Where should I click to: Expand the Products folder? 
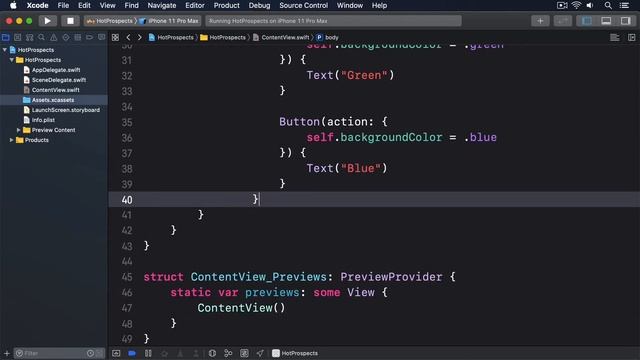point(11,140)
